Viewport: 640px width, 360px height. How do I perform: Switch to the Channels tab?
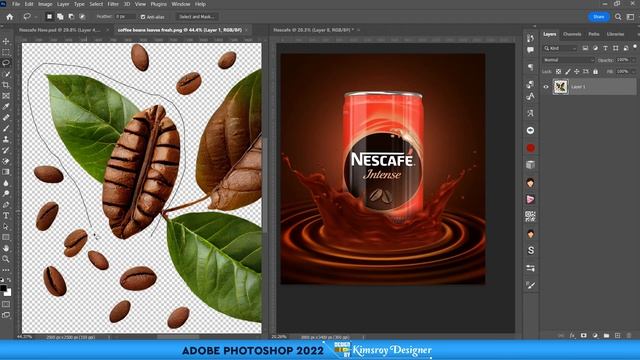572,34
